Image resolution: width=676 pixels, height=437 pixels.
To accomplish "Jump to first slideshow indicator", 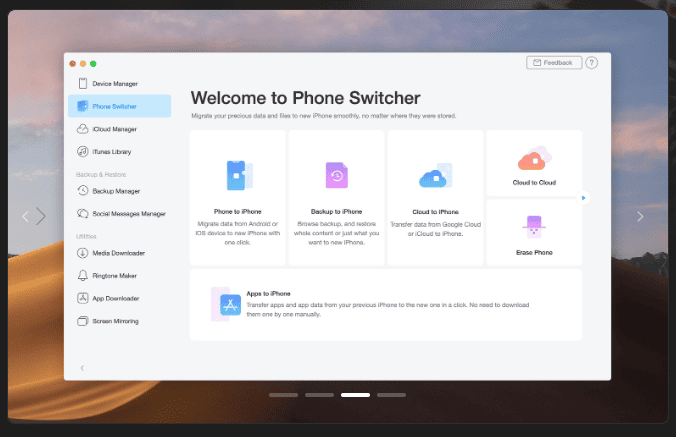I will [283, 395].
